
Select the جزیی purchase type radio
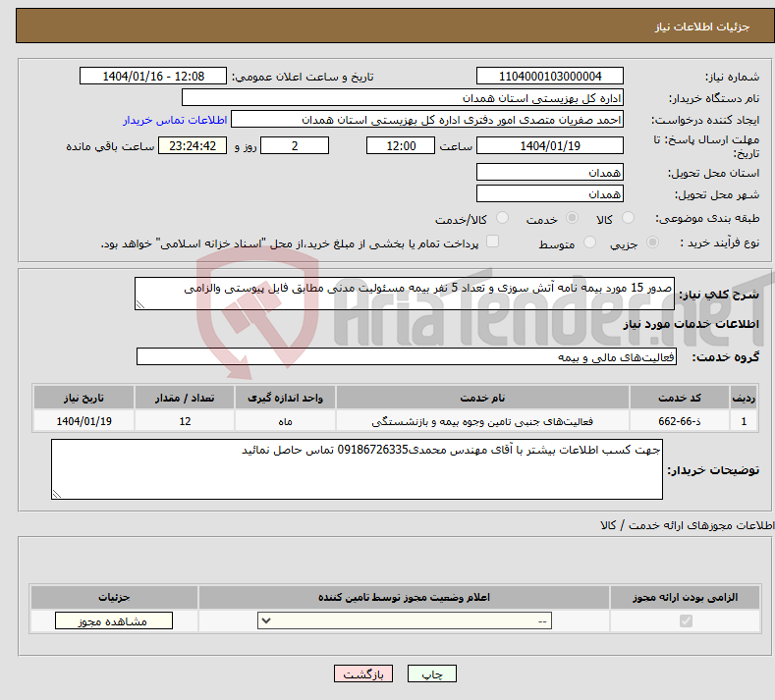(652, 242)
